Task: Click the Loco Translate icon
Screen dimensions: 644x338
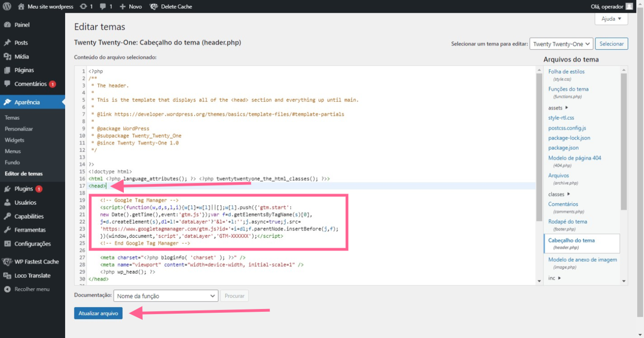Action: [7, 276]
